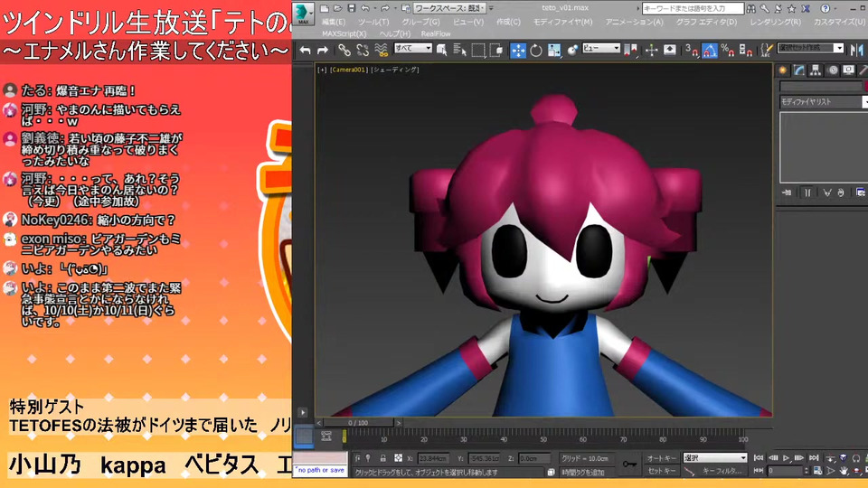Open the Help question mark dropdown
The height and width of the screenshot is (488, 868).
pyautogui.click(x=835, y=8)
